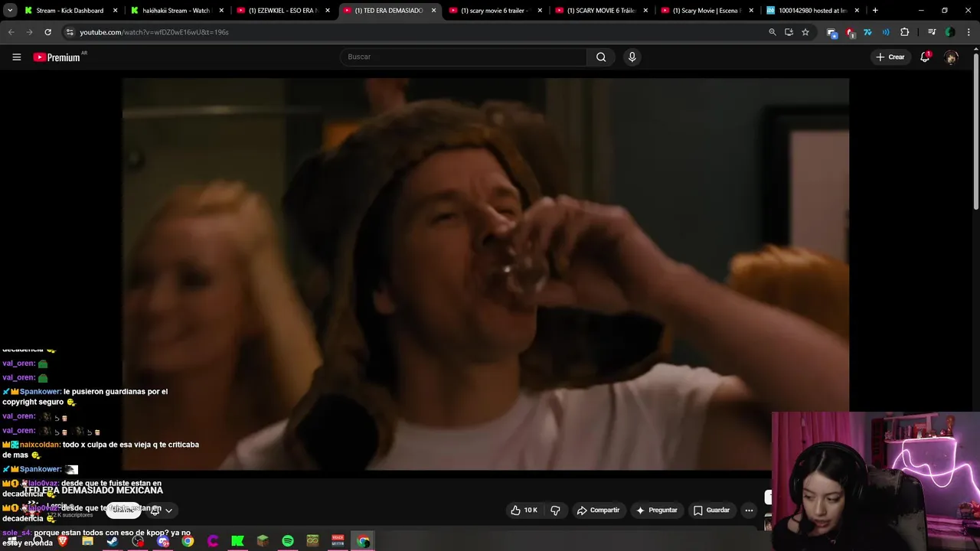Go to YouTube Premium home logo
The image size is (980, 551).
click(x=57, y=57)
